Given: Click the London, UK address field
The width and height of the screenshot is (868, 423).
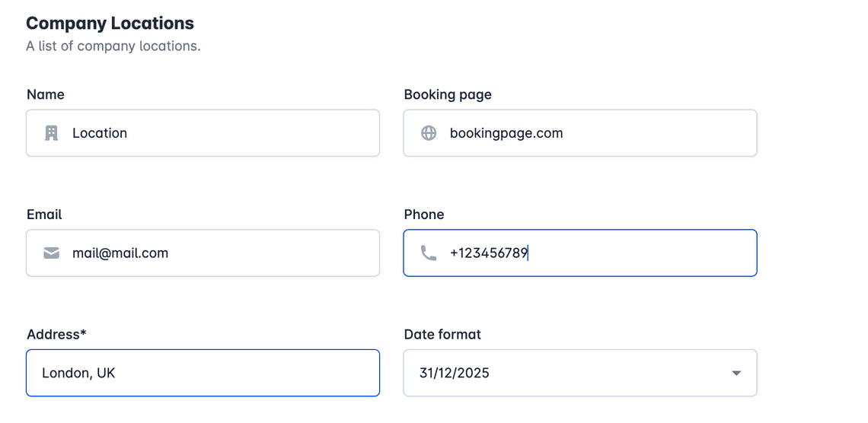Looking at the screenshot, I should click(203, 374).
